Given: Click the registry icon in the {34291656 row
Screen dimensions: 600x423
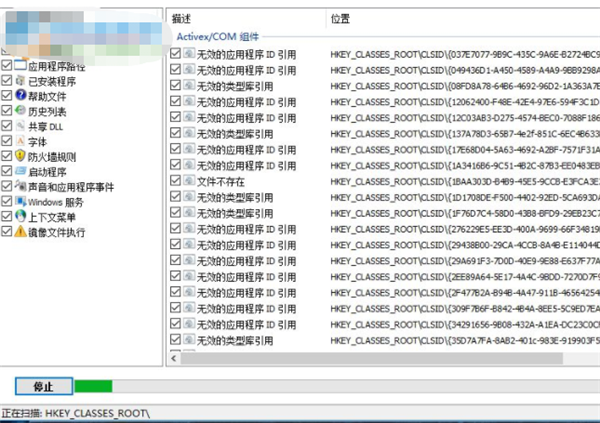Looking at the screenshot, I should [x=189, y=324].
